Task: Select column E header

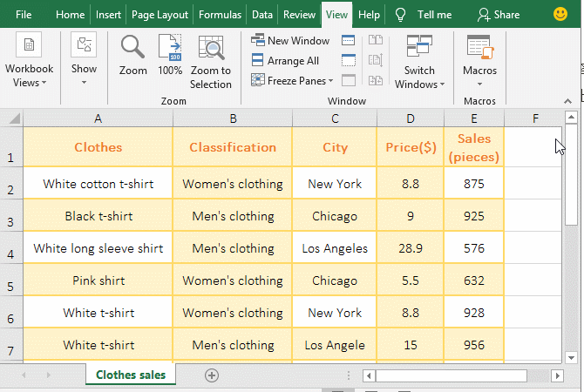Action: click(474, 118)
